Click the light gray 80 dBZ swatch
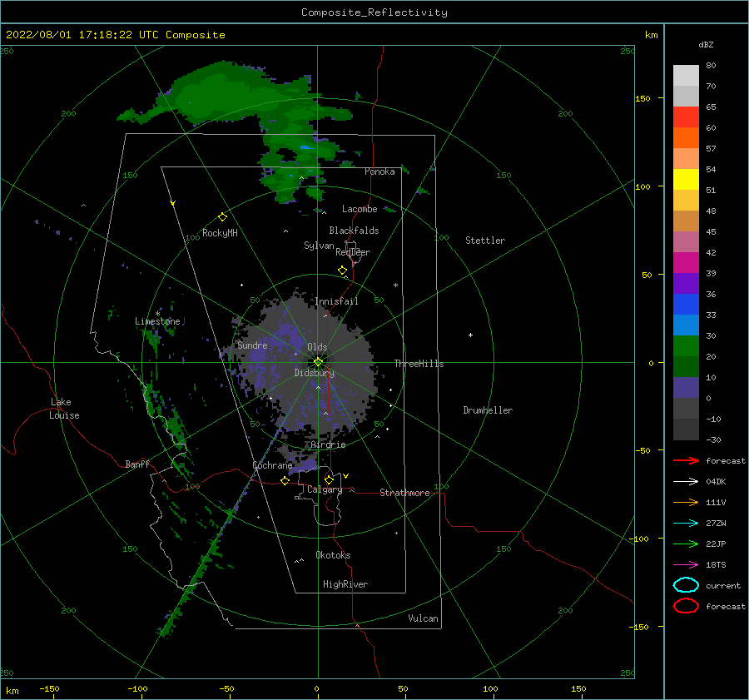 pyautogui.click(x=686, y=75)
